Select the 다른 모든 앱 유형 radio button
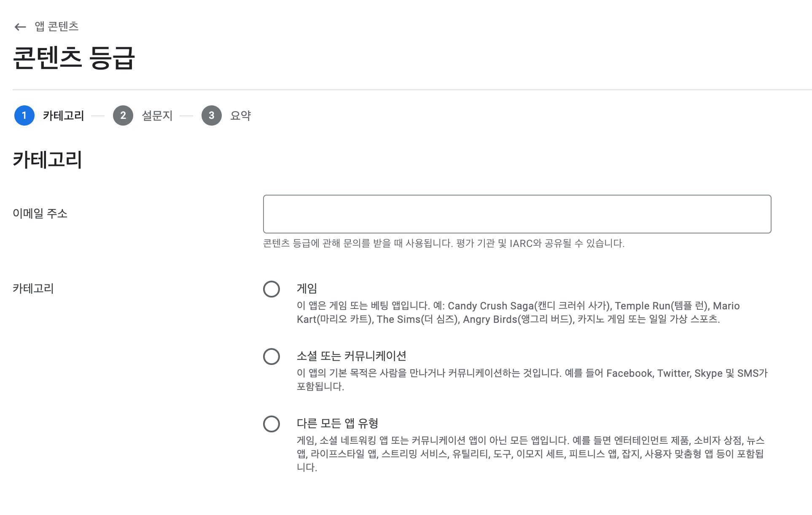812x515 pixels. coord(272,424)
